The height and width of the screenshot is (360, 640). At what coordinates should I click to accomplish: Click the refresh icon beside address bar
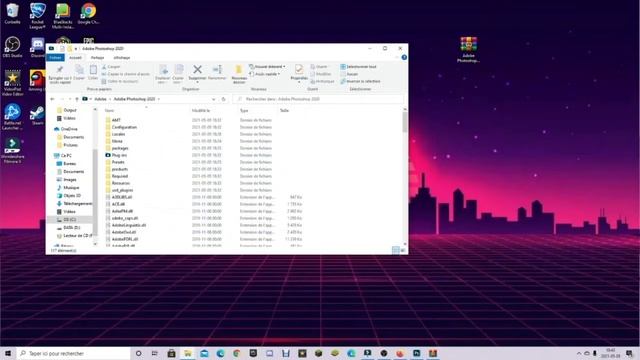coord(224,99)
